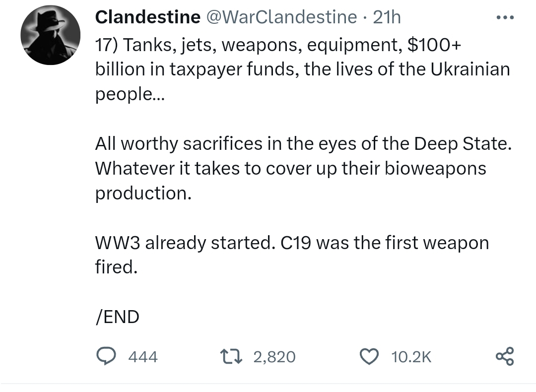Click the words 'Deep State' in the tweet
The width and height of the screenshot is (536, 392).
[463, 143]
